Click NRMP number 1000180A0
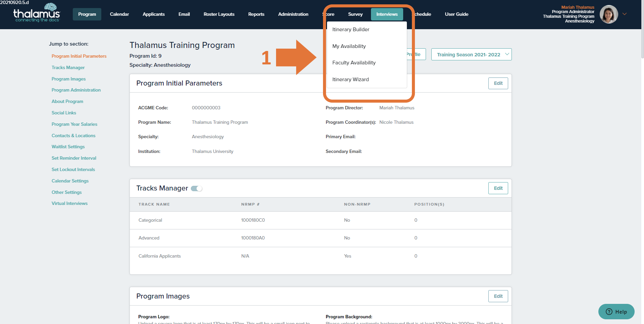 [253, 238]
